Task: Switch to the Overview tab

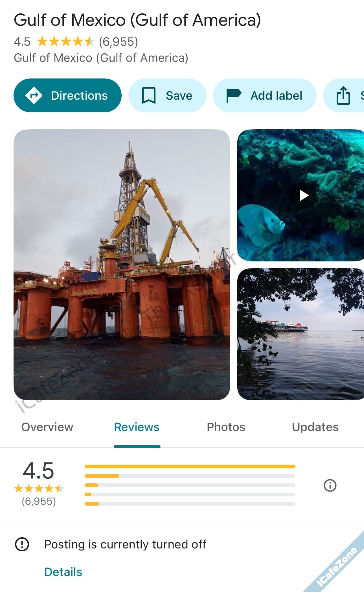Action: 47,427
